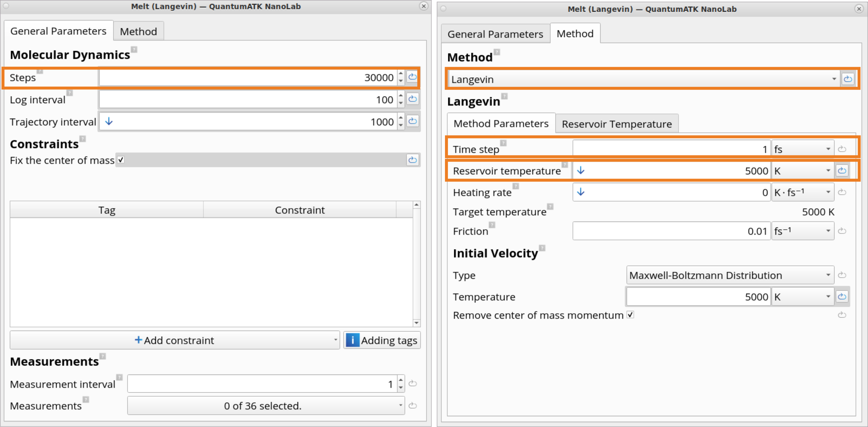Increase Steps with the up stepper arrow
Screen dimensions: 868x427
click(x=401, y=73)
